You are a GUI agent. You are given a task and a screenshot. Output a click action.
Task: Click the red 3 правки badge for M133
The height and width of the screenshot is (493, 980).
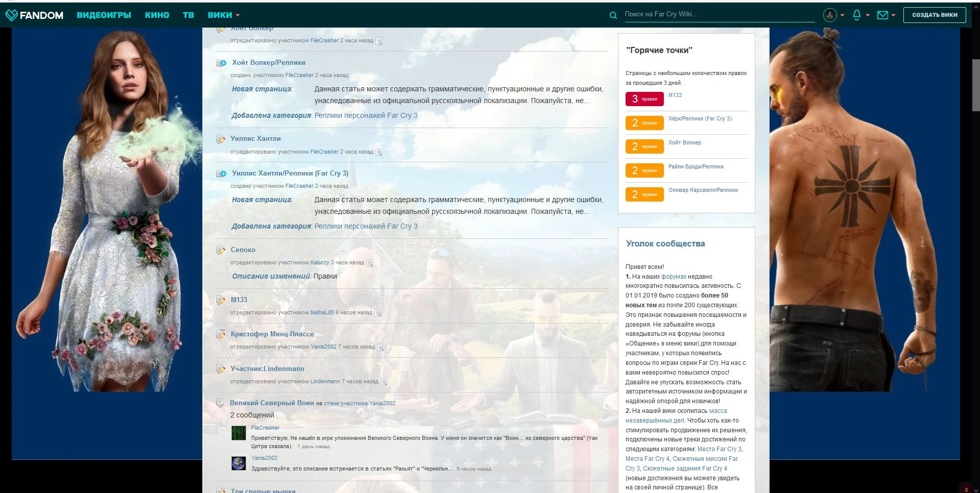[x=644, y=99]
